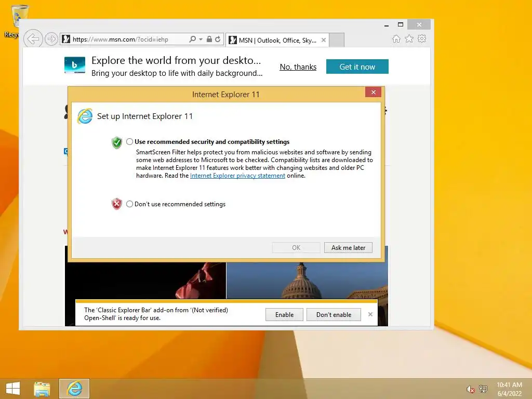
Task: Open the Internet Explorer privacy statement link
Action: tap(237, 176)
